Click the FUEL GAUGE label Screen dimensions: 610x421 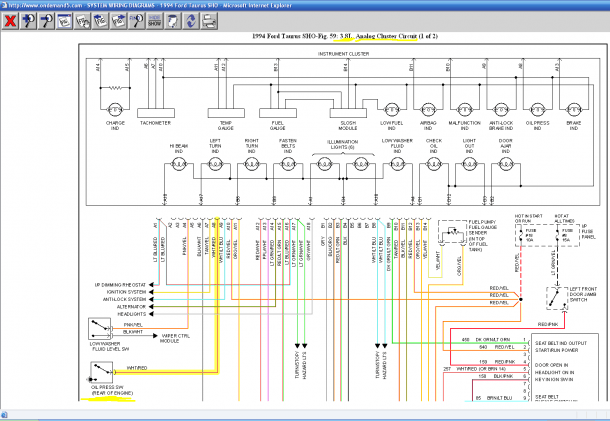coord(277,125)
